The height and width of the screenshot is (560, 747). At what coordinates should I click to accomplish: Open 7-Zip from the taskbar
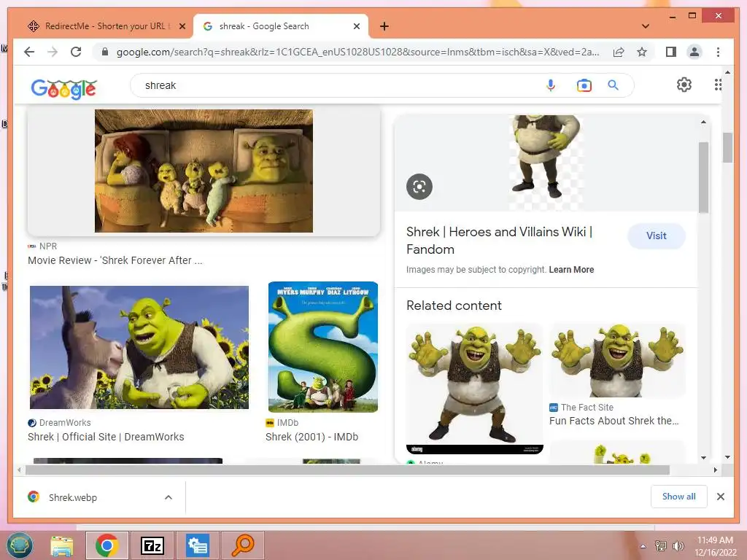tap(152, 545)
